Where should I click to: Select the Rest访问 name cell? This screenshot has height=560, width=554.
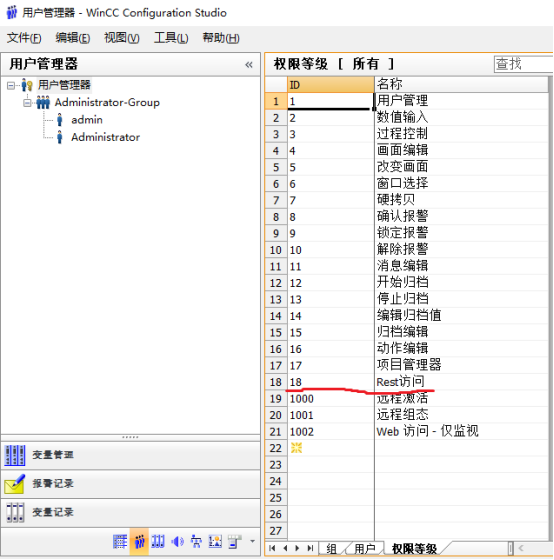(461, 382)
